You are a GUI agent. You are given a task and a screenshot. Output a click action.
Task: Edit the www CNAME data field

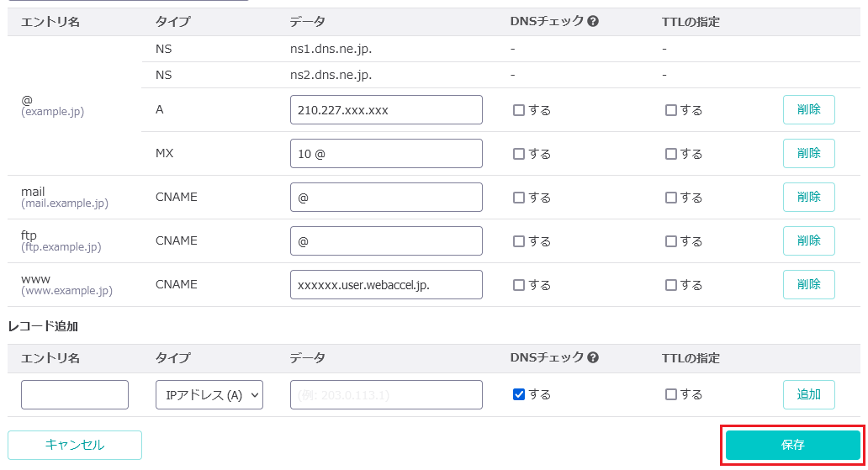[x=386, y=284]
